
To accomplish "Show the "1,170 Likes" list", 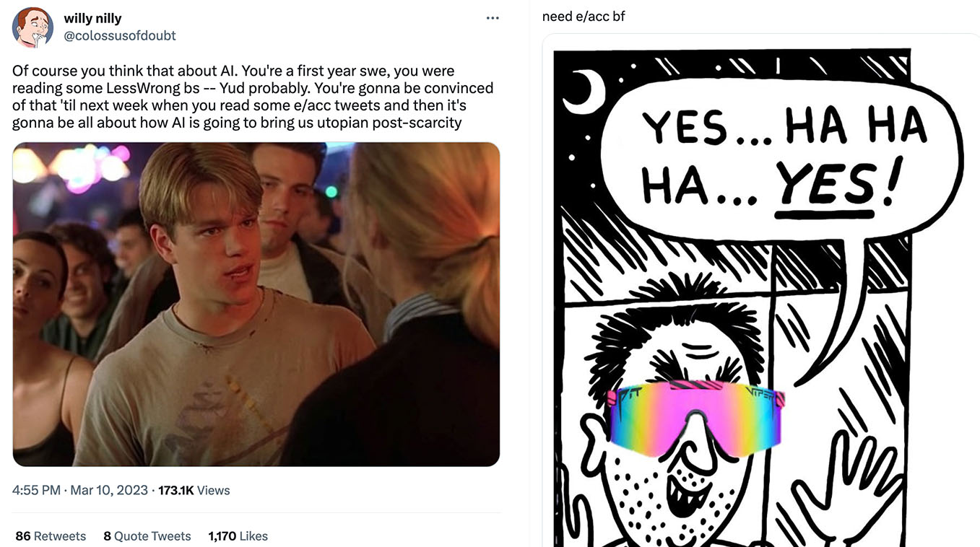I will click(238, 536).
